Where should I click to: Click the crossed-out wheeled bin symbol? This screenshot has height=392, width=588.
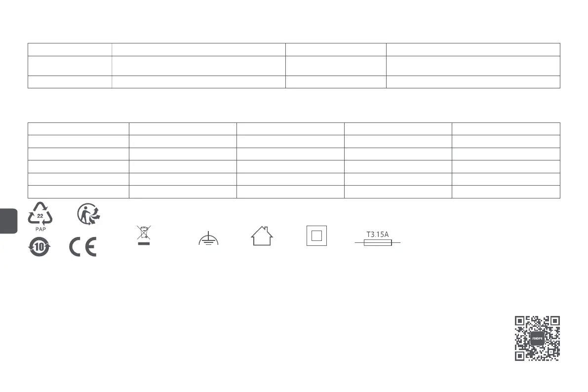coord(144,235)
